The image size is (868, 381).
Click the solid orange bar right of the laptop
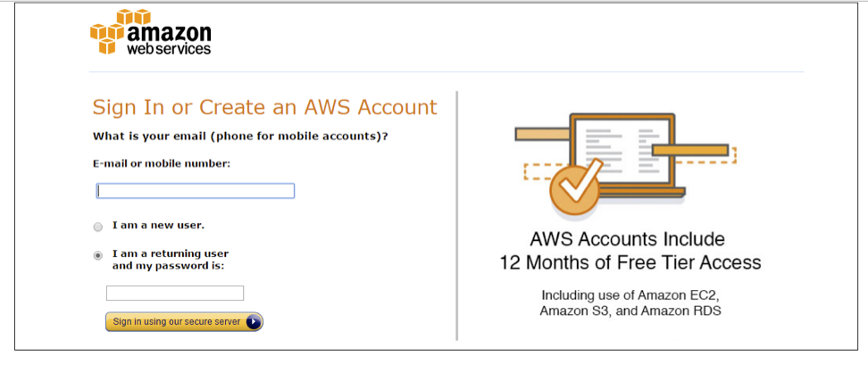[x=689, y=150]
